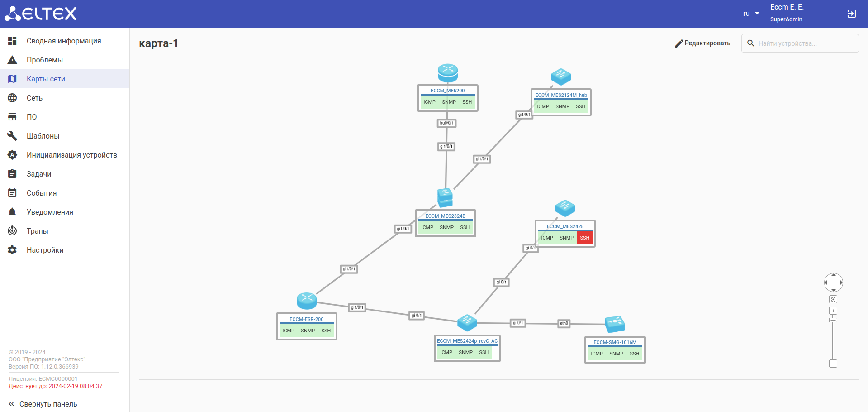
Task: Navigate to События
Action: pos(65,193)
